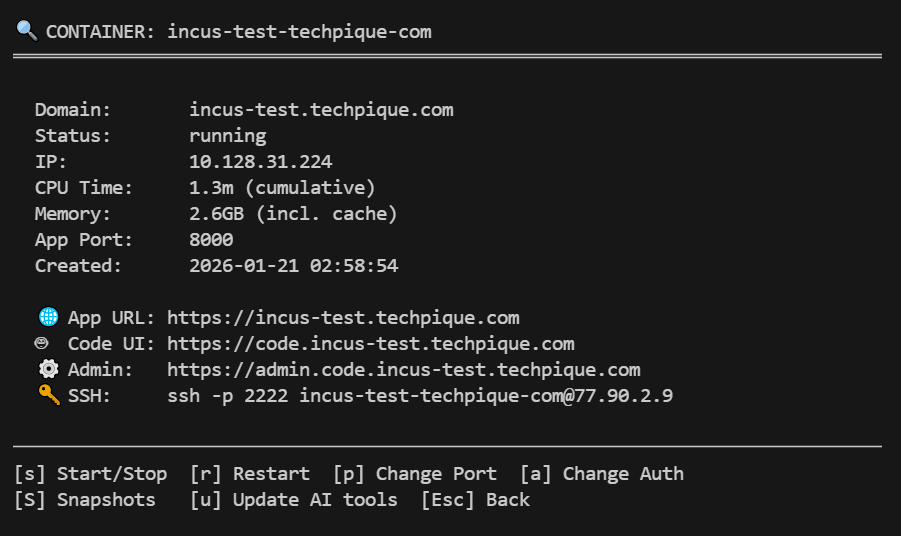Screen dimensions: 901x536
Task: Click the IP address 10.128.31.224
Action: point(260,162)
